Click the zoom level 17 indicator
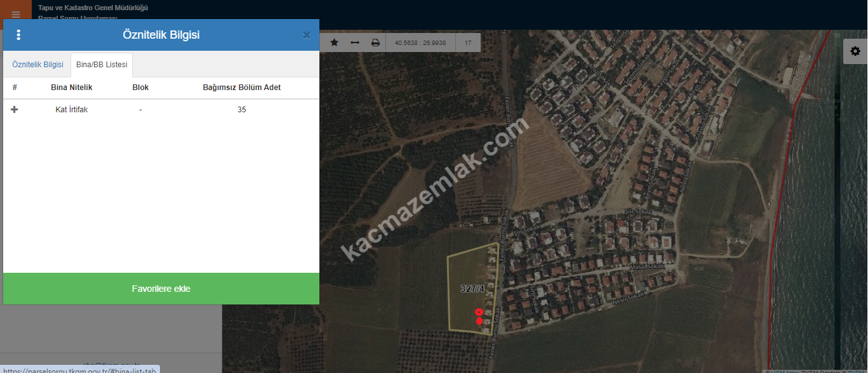The height and width of the screenshot is (373, 868). click(468, 43)
